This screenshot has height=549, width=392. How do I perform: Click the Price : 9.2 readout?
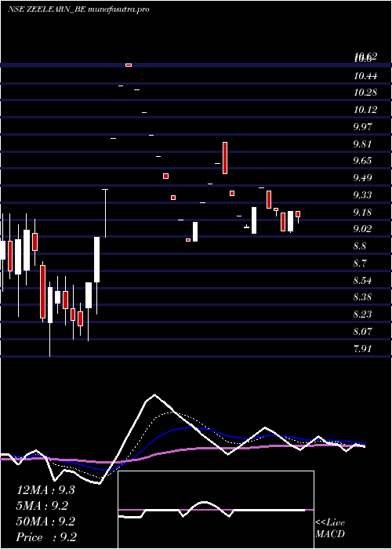tap(46, 537)
